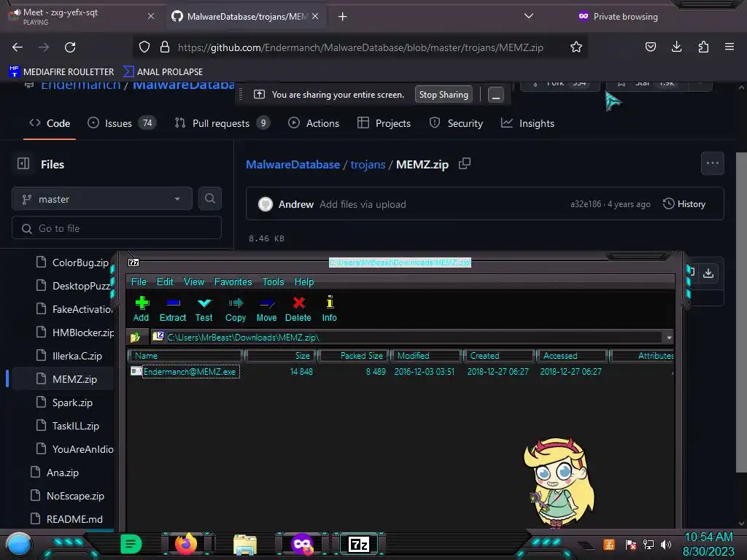The height and width of the screenshot is (560, 747).
Task: Click the file search magnifier button
Action: tap(209, 199)
